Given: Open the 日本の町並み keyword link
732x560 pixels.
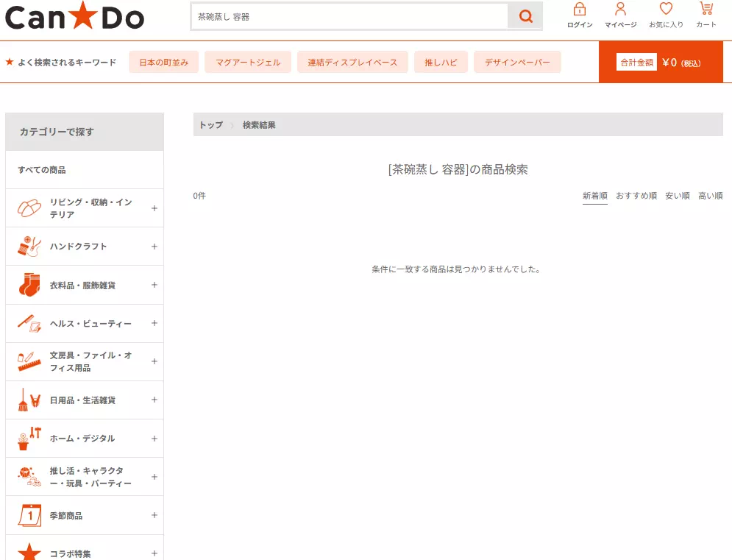Looking at the screenshot, I should point(163,62).
